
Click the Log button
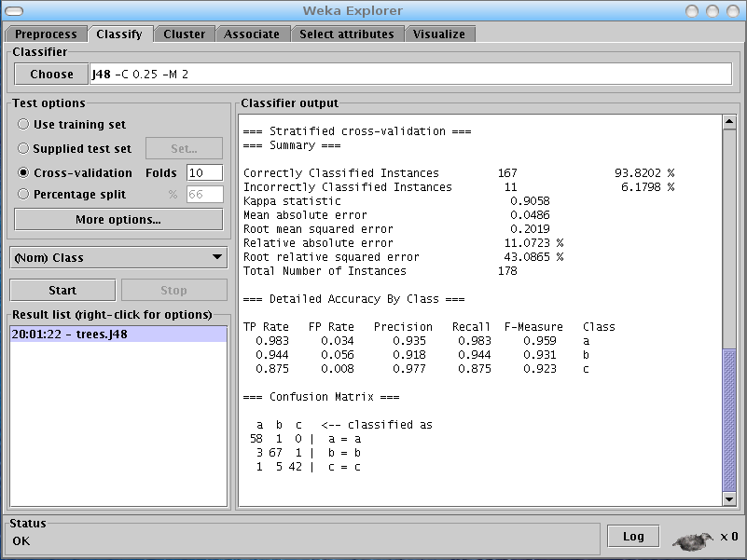(x=632, y=536)
